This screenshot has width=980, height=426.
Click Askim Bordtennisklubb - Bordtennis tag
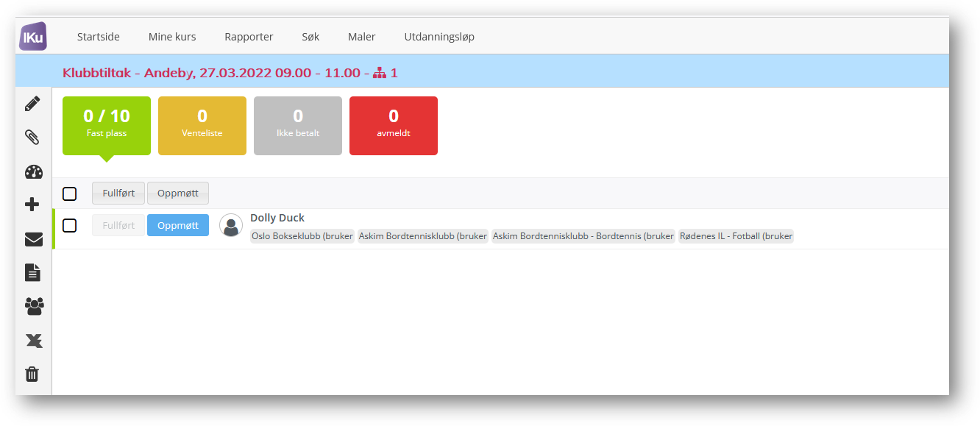point(583,236)
